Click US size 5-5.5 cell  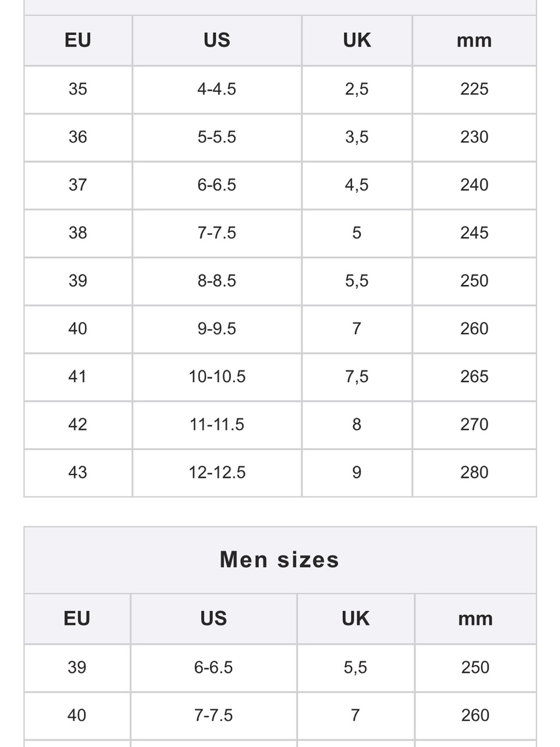[x=217, y=137]
